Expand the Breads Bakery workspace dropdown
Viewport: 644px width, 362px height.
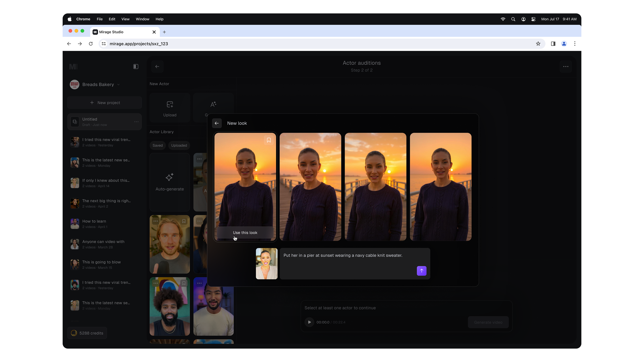tap(118, 84)
